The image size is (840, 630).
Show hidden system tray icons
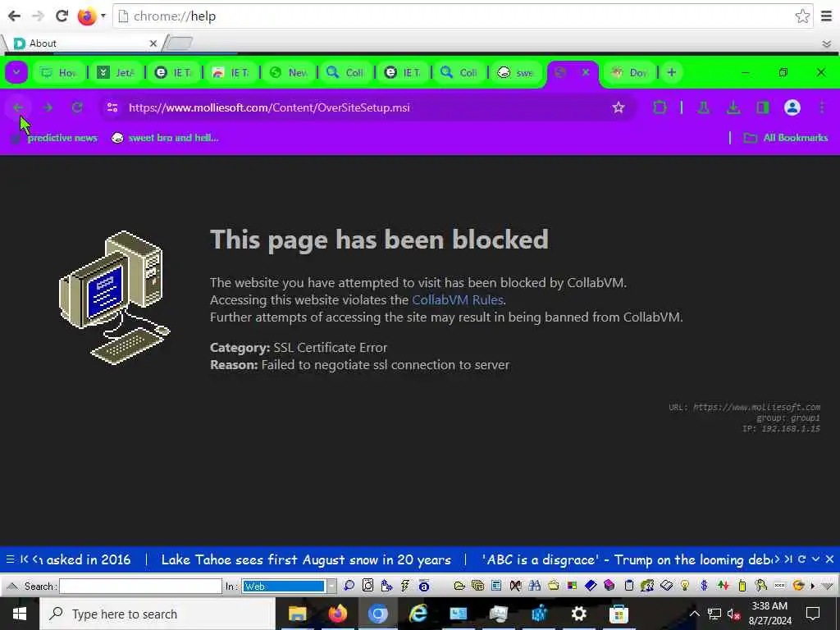(694, 614)
